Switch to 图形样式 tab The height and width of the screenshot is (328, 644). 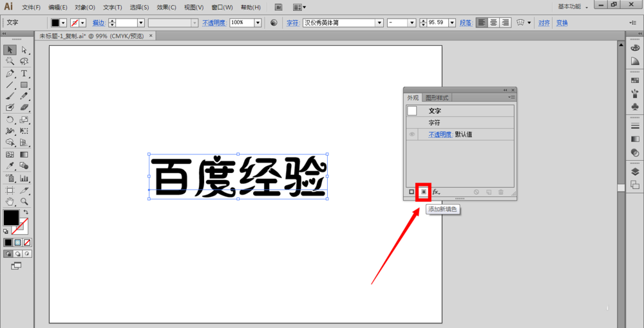point(437,98)
